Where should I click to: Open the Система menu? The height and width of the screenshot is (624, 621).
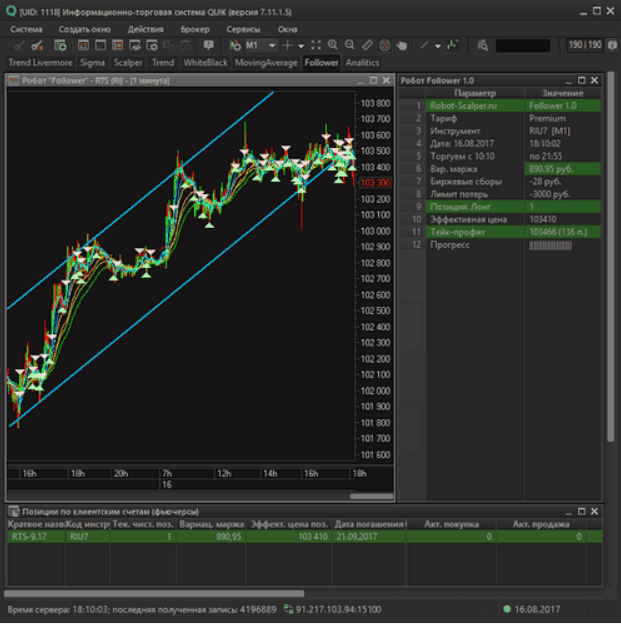[26, 29]
